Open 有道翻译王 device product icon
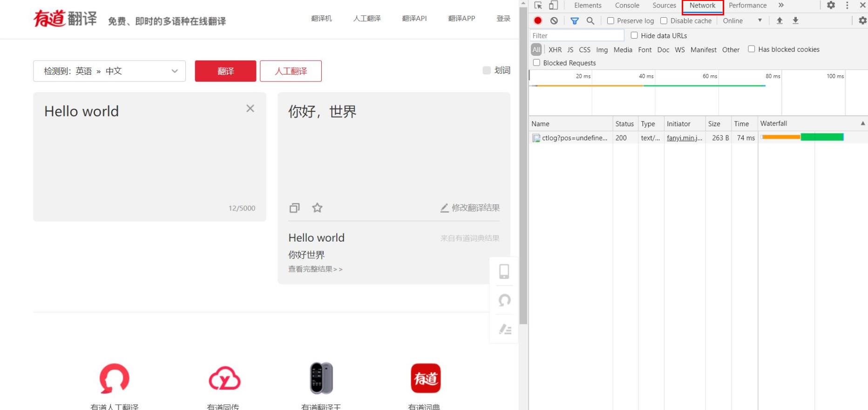 (321, 378)
